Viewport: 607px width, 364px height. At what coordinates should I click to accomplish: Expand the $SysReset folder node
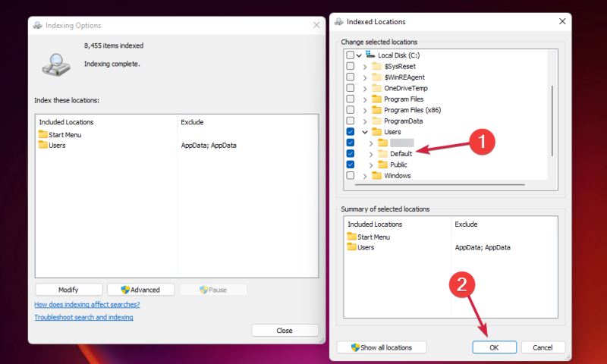(x=365, y=67)
